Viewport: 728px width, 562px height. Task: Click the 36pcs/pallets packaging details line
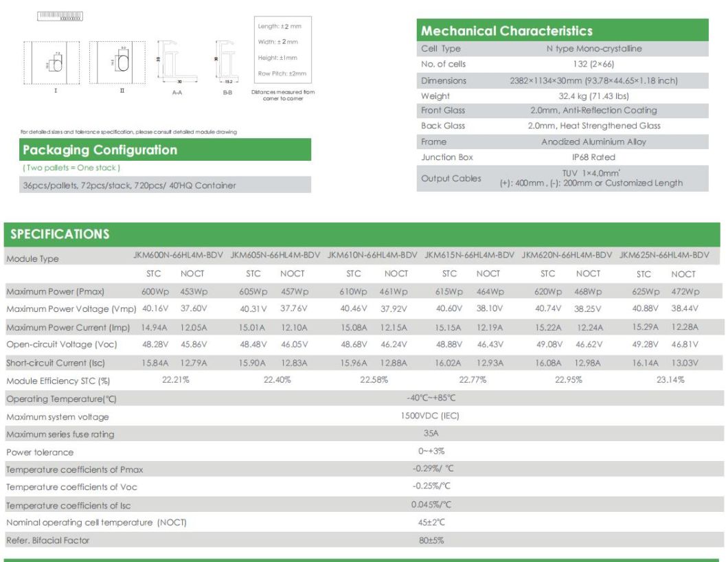pyautogui.click(x=128, y=186)
